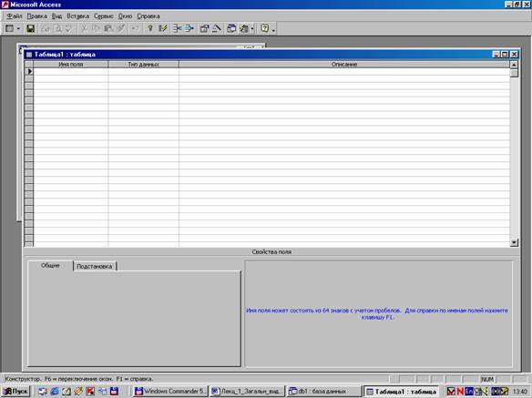Click the system clock showing 13:40
This screenshot has width=532, height=398.
pos(520,392)
